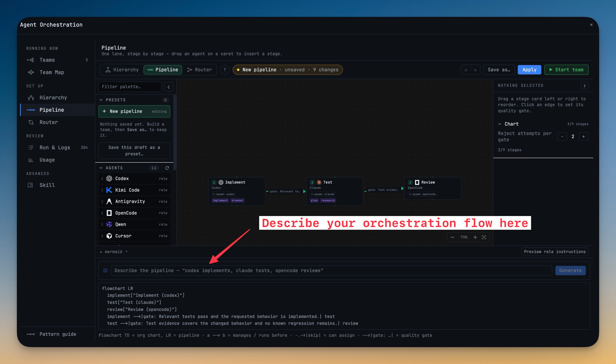Click the question mark help icon
The height and width of the screenshot is (364, 616).
(225, 70)
